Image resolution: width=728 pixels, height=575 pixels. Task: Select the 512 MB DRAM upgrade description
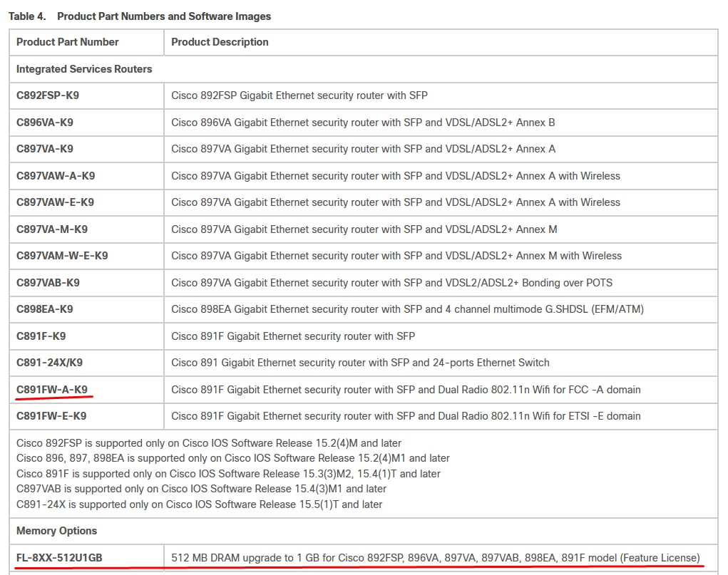[x=436, y=558]
